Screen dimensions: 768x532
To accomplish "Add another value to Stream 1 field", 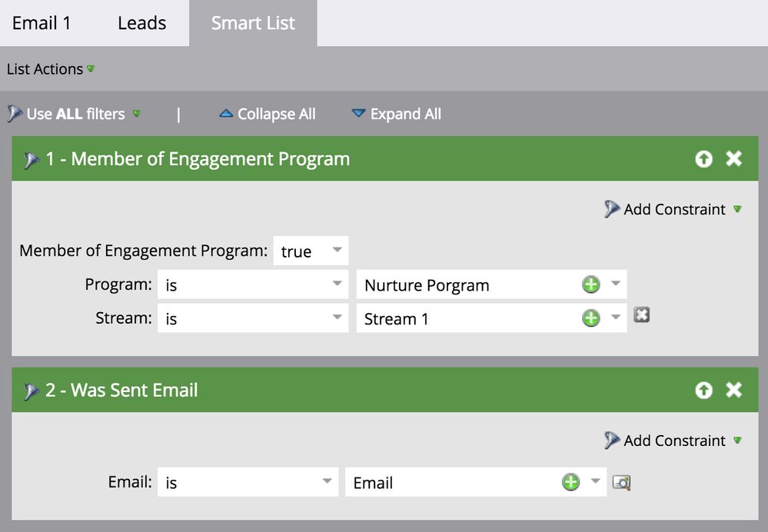I will pyautogui.click(x=591, y=318).
